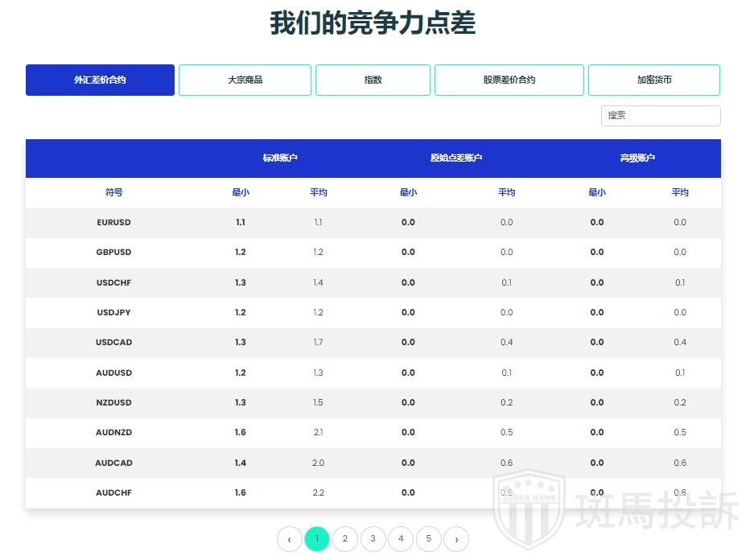Open the 加密货币 tab
Viewport: 754px width, 560px height.
[653, 80]
